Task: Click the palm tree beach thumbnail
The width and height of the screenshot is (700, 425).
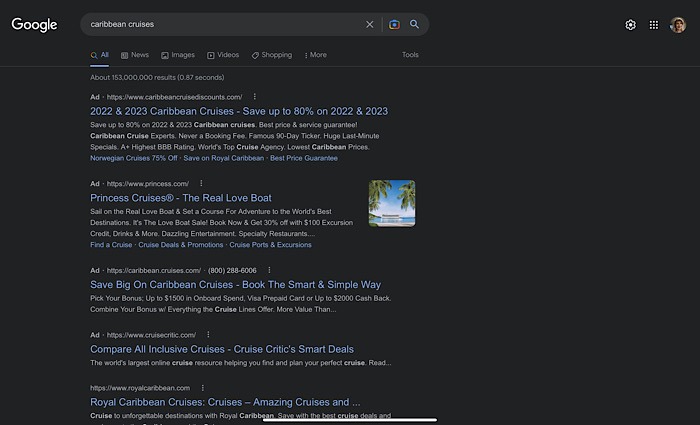Action: [392, 204]
